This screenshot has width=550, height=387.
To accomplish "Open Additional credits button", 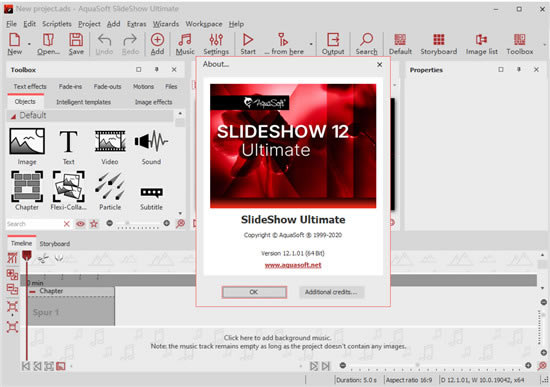I will pyautogui.click(x=331, y=292).
